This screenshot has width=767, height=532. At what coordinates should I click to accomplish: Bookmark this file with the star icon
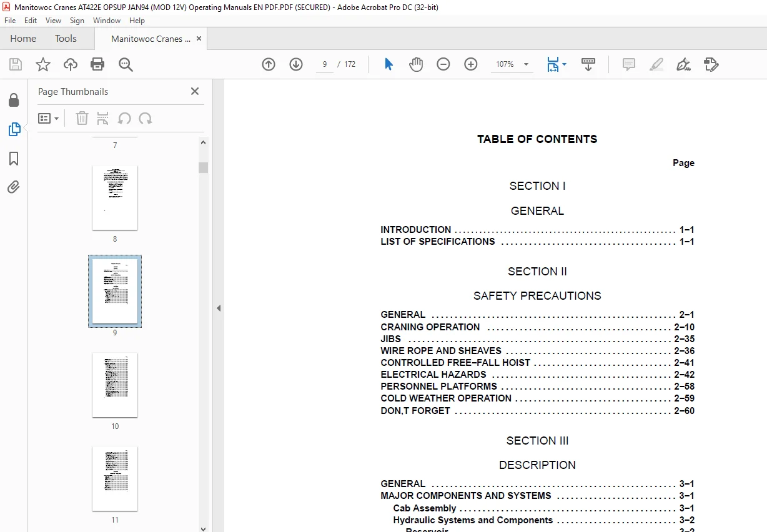pyautogui.click(x=42, y=64)
